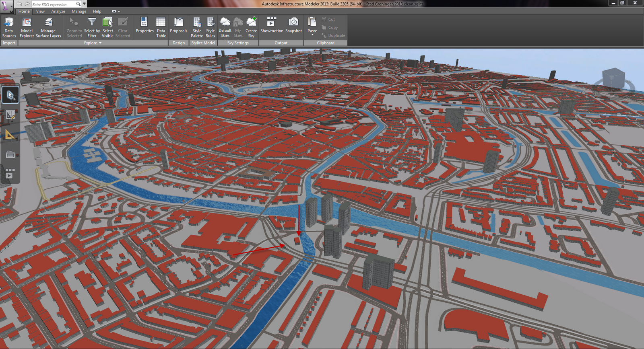Open Style Rules
The width and height of the screenshot is (644, 349).
pyautogui.click(x=211, y=27)
